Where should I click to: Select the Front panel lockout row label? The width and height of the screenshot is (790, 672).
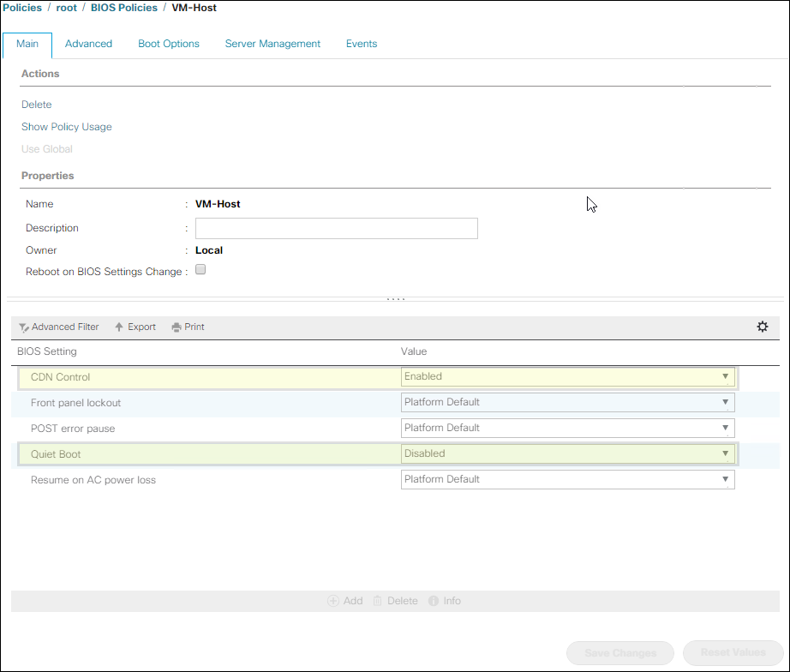coord(75,403)
